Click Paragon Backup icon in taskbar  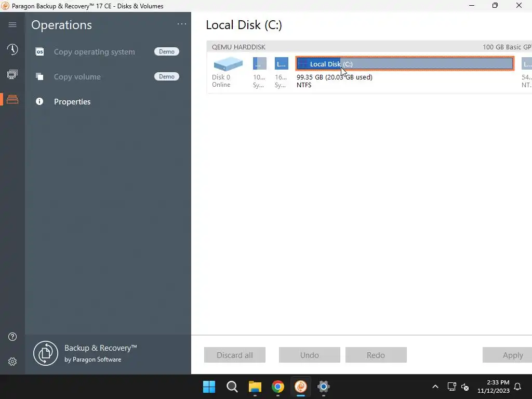[x=301, y=387]
